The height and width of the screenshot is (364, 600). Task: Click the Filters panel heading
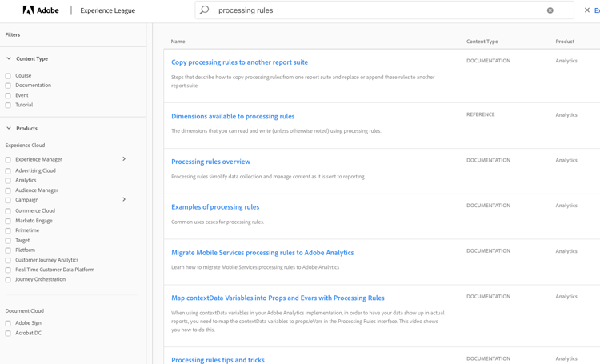[13, 34]
